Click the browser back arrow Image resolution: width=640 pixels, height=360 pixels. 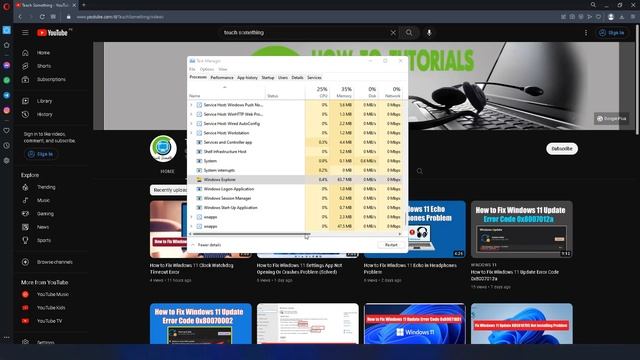pos(20,17)
